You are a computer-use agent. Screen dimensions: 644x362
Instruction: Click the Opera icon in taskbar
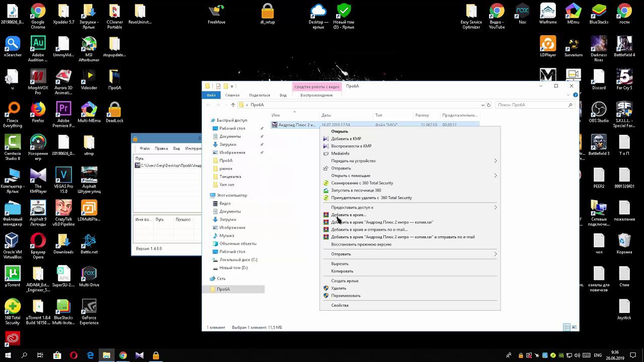pyautogui.click(x=74, y=355)
